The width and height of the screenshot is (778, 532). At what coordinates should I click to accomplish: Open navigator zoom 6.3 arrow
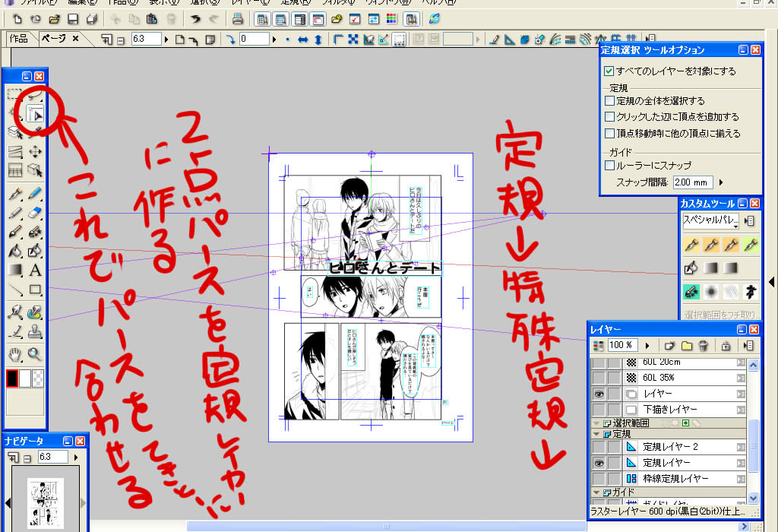click(x=76, y=457)
